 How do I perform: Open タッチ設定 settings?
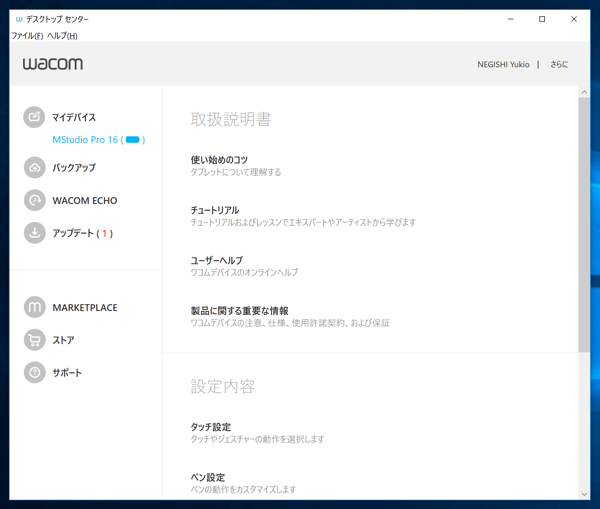coord(211,427)
